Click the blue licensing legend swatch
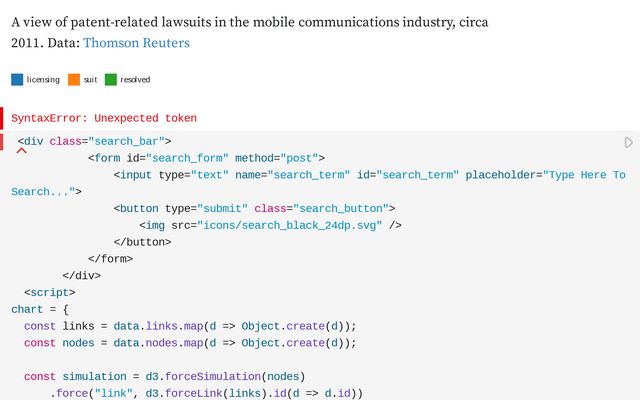Image resolution: width=640 pixels, height=400 pixels. pyautogui.click(x=17, y=79)
